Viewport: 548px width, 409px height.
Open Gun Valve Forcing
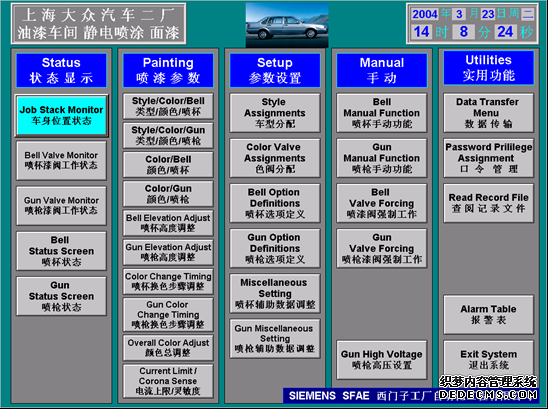pos(382,248)
